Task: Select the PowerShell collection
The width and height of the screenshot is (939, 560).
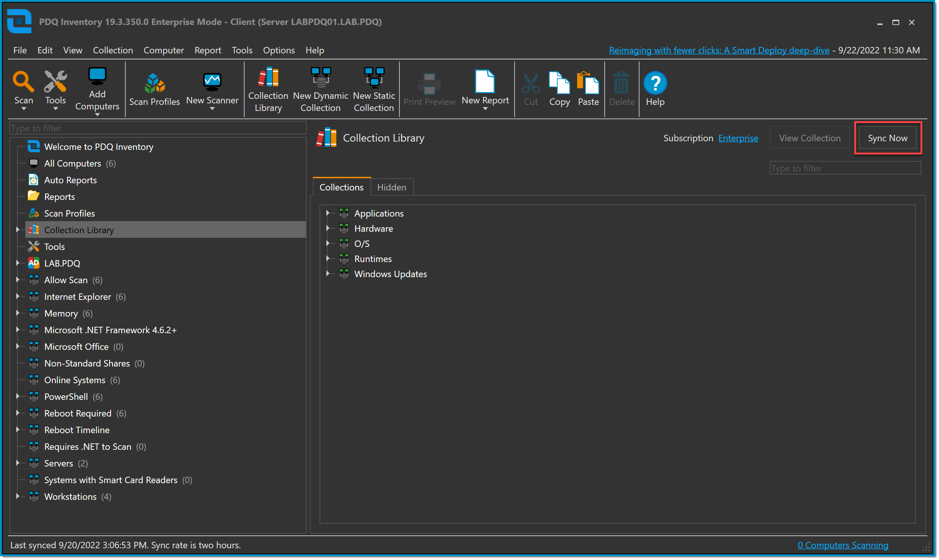Action: (66, 397)
